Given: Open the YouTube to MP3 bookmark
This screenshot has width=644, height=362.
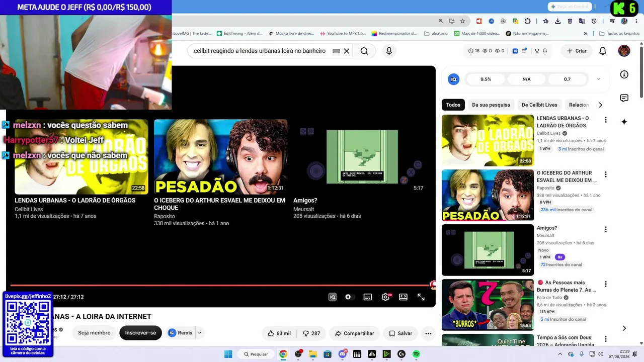Looking at the screenshot, I should [342, 34].
